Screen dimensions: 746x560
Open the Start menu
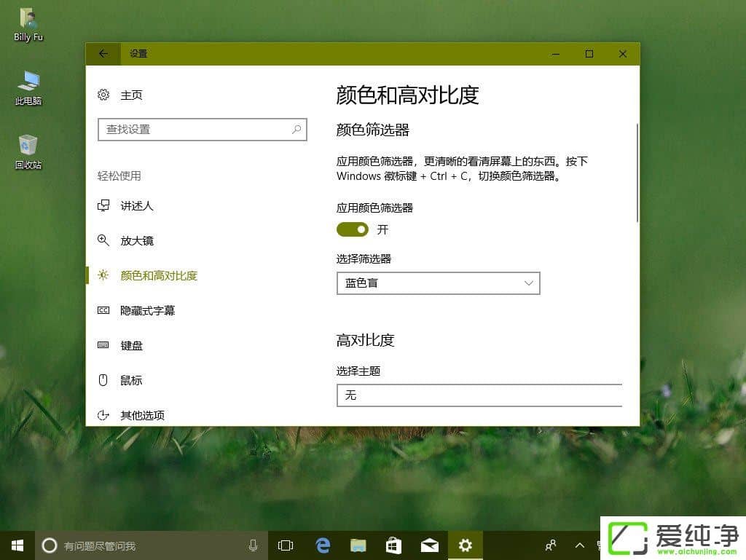coord(17,545)
